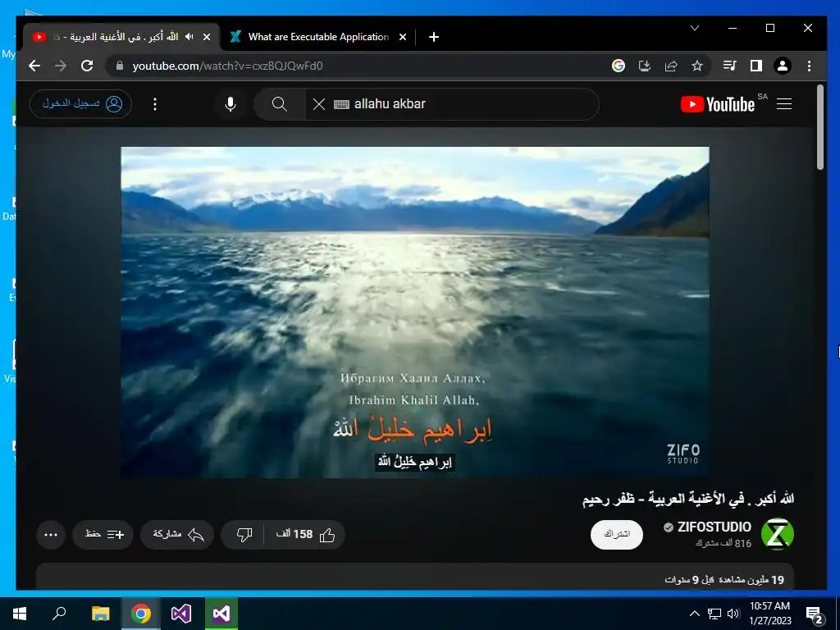Open Chrome profile avatar

782,66
